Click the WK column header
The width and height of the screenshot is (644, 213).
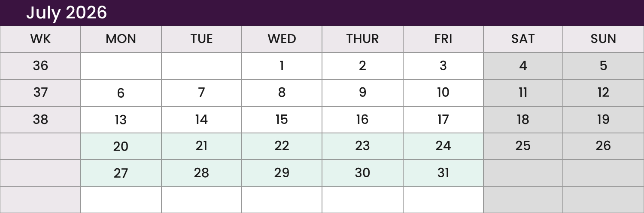(x=40, y=39)
